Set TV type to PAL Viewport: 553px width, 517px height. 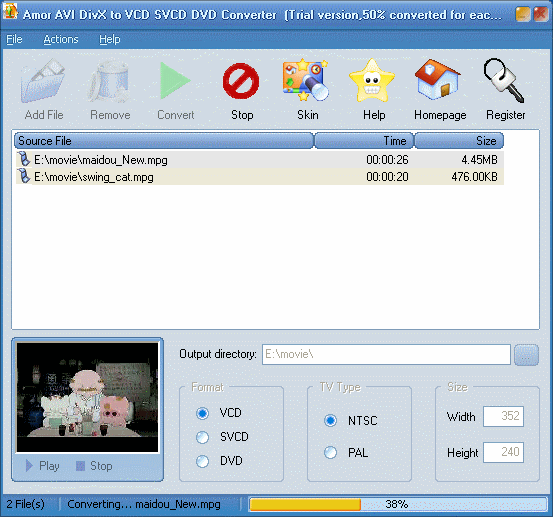pos(330,452)
